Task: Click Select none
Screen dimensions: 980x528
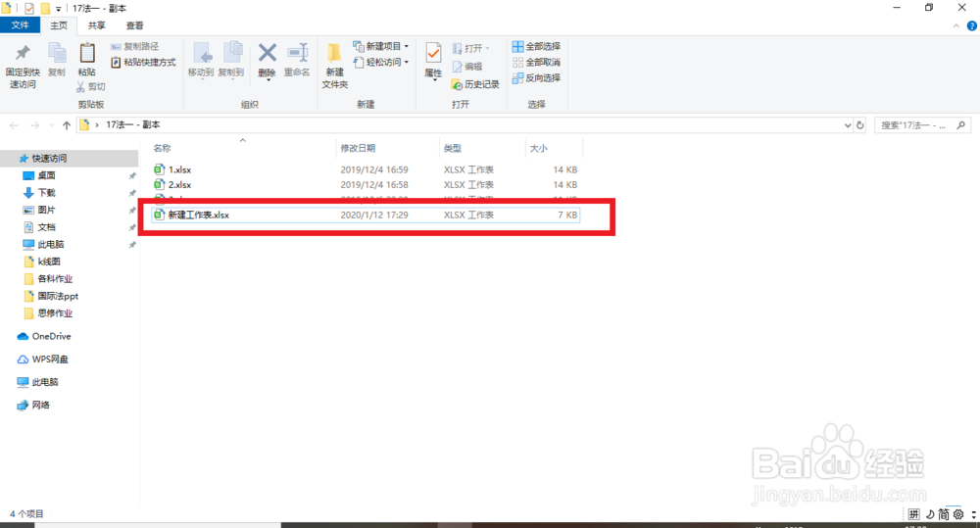Action: point(536,62)
